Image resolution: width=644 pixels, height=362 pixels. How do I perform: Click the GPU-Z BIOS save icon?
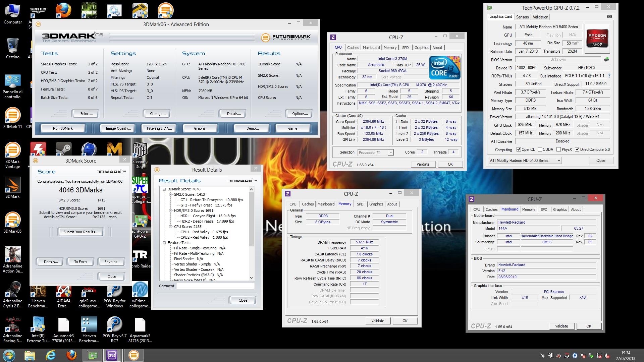pyautogui.click(x=606, y=59)
